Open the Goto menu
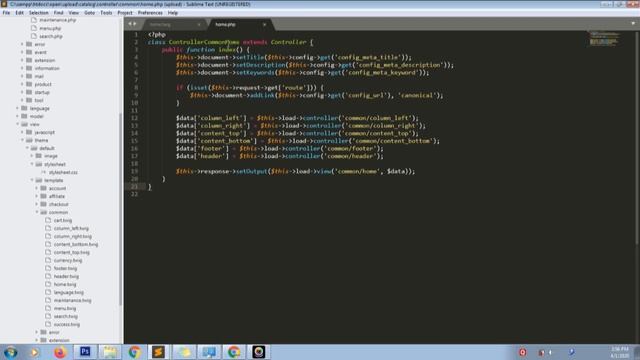The image size is (640, 360). (x=89, y=13)
